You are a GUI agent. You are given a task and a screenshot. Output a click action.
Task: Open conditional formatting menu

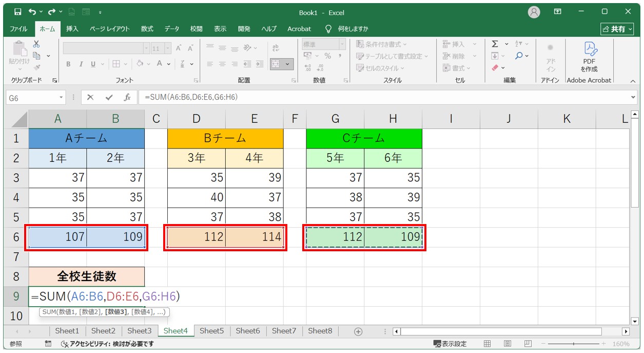[382, 44]
